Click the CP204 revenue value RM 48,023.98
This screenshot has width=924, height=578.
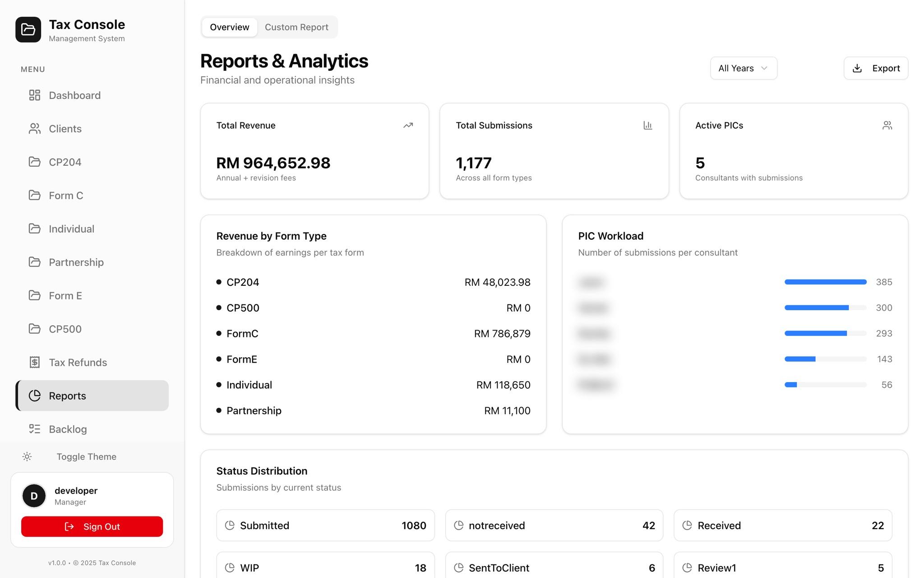click(x=498, y=282)
